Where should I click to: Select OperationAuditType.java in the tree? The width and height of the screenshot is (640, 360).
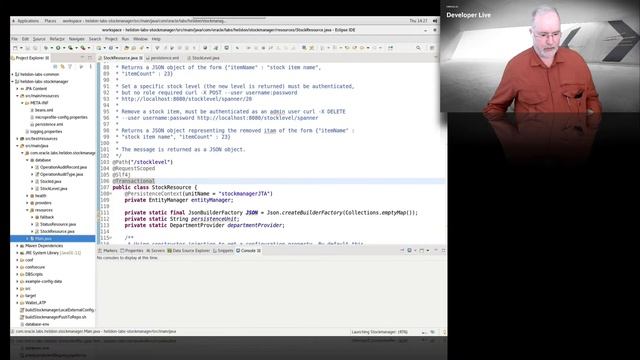61,174
